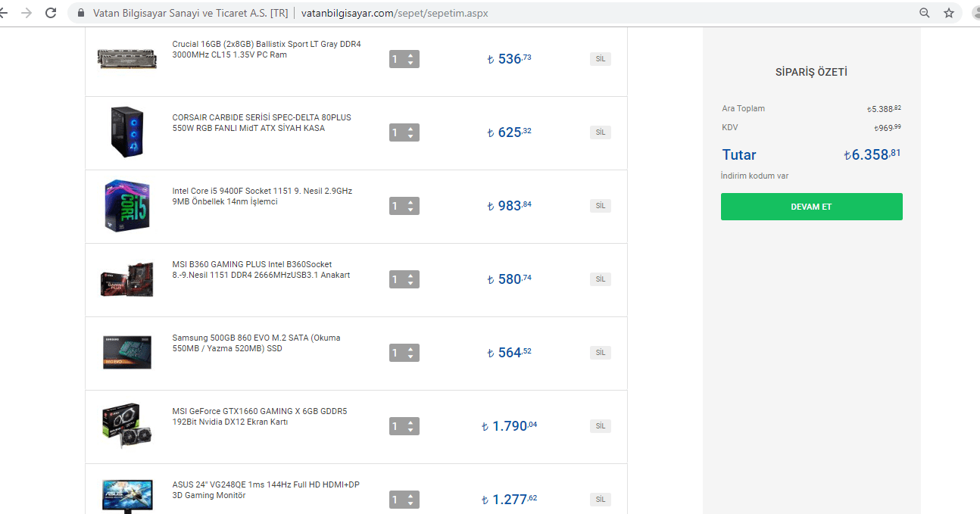Remove the Crucial 16GB Ram with SİL
The height and width of the screenshot is (514, 980).
[601, 59]
